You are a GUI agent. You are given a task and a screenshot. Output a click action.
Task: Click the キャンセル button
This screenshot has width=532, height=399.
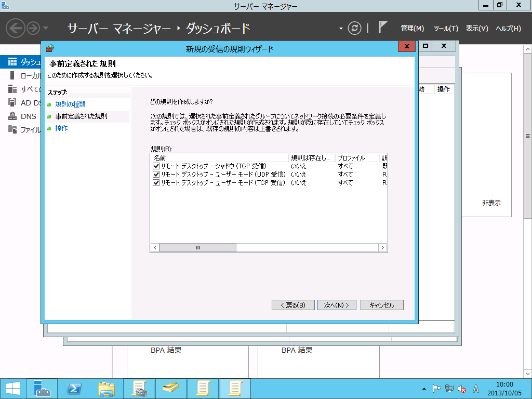click(382, 305)
